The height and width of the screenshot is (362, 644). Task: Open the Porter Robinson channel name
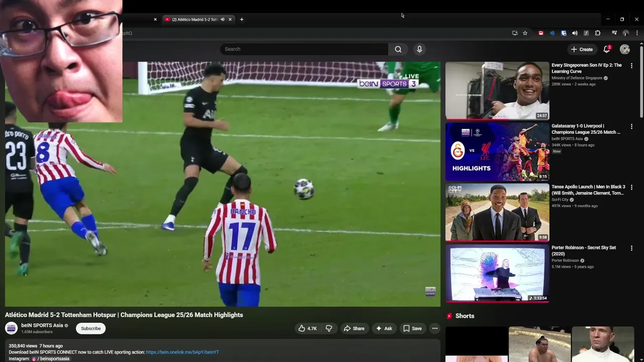pos(565,260)
